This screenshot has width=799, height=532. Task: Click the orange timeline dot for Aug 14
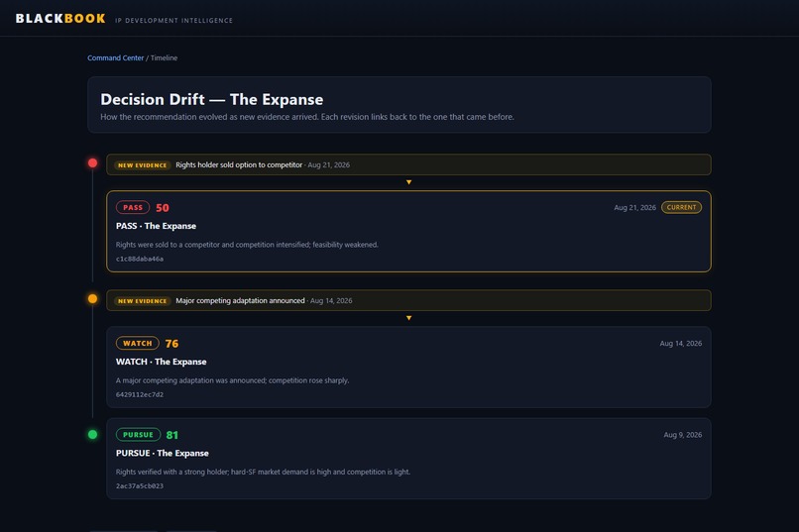pos(92,299)
